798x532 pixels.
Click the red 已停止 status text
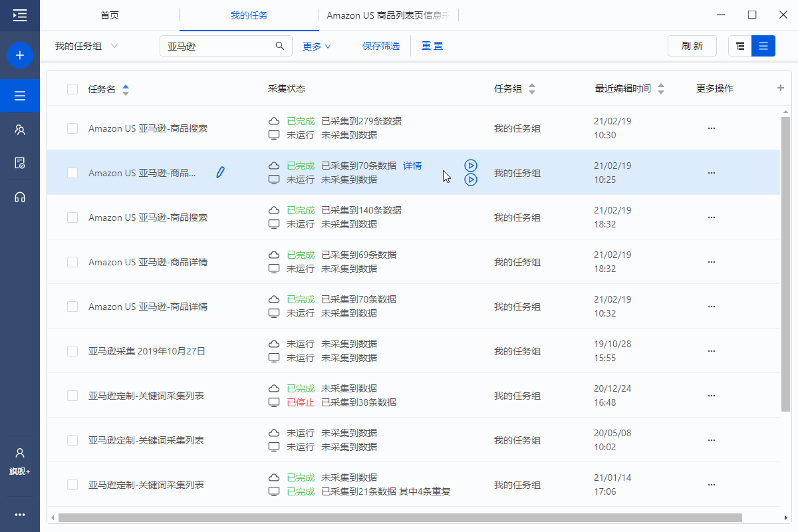coord(301,402)
